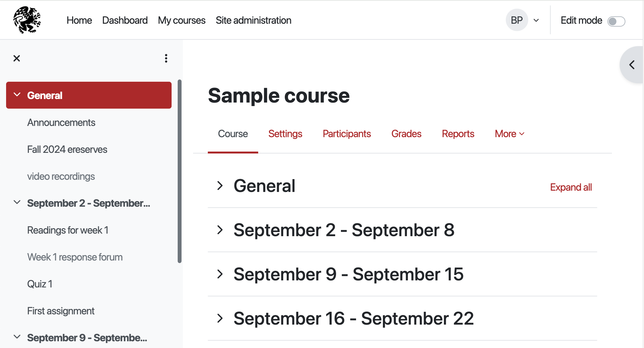Collapse General section in course index
This screenshot has width=644, height=348.
pos(17,95)
